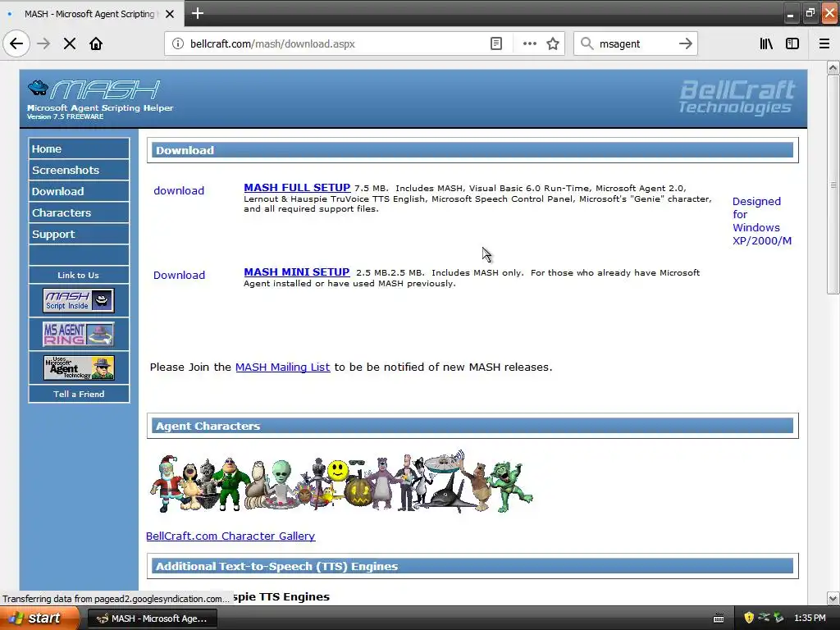The image size is (840, 630).
Task: Click the browser Back arrow button
Action: tap(16, 43)
